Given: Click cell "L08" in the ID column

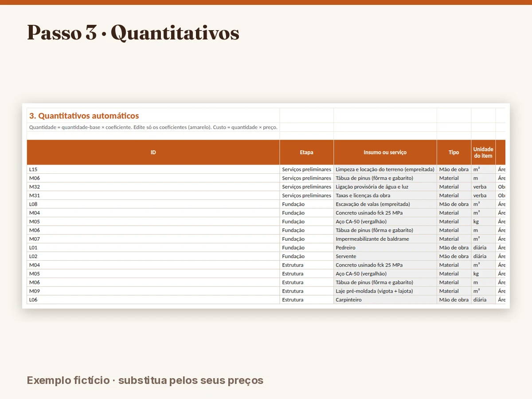Looking at the screenshot, I should click(153, 204).
